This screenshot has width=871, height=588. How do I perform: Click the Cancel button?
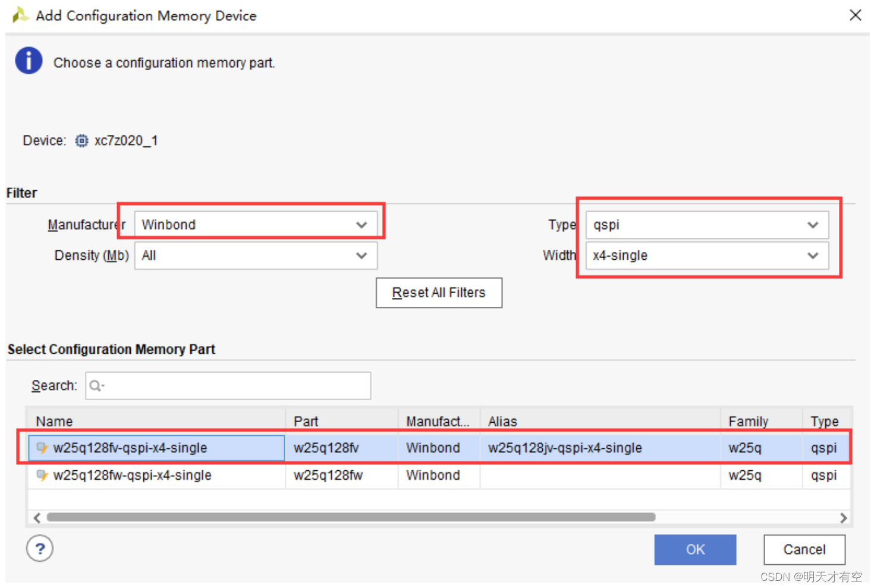pos(804,549)
